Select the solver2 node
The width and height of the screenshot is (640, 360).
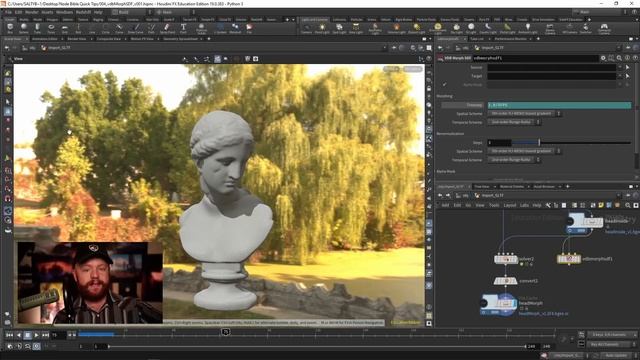[506, 259]
